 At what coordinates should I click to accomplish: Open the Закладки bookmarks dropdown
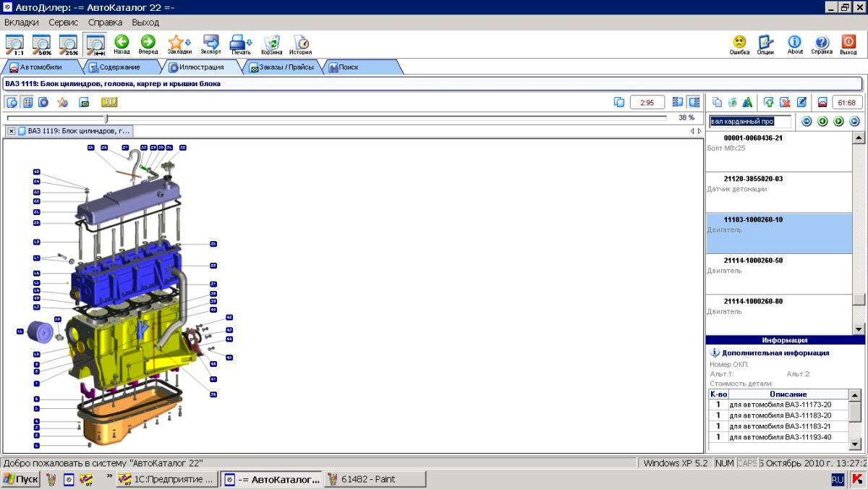[179, 44]
